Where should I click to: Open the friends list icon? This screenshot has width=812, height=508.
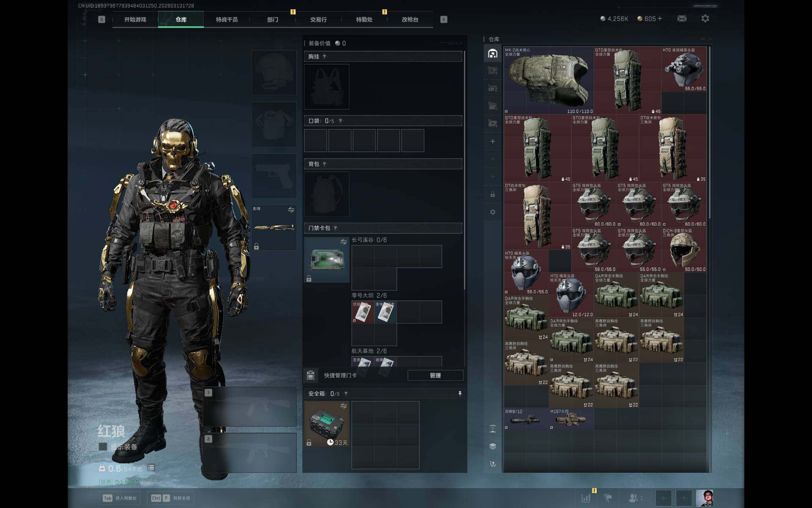[x=634, y=498]
